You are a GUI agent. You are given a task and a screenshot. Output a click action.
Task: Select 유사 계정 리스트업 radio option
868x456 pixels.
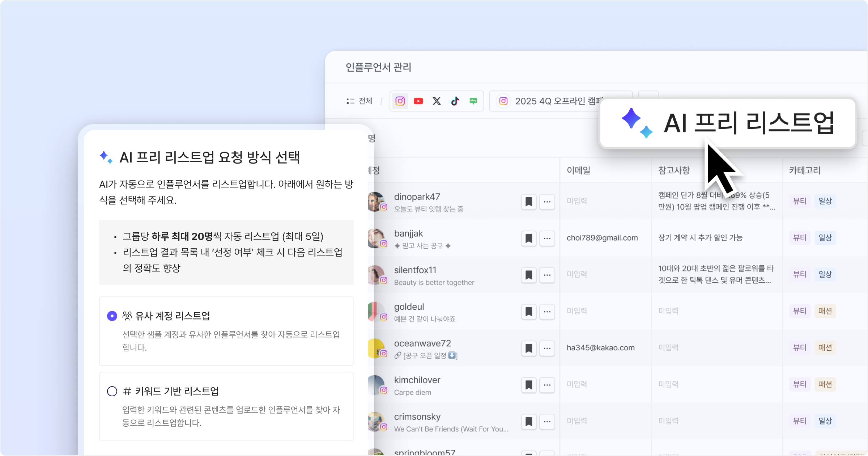click(x=112, y=316)
